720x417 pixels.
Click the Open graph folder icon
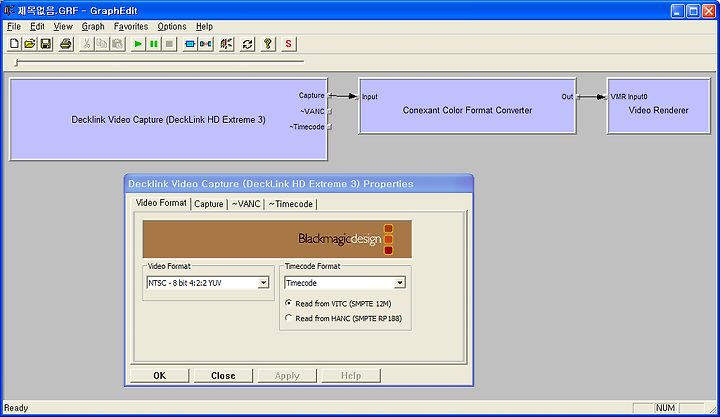(30, 44)
